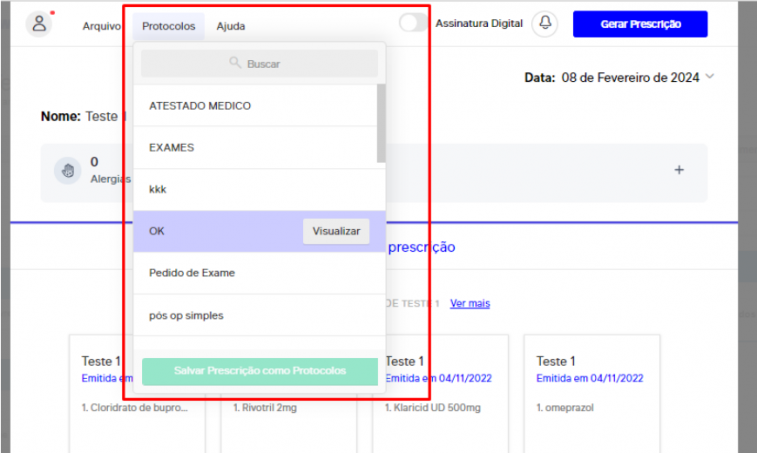757x453 pixels.
Task: Focus the Buscar search field
Action: (x=260, y=63)
